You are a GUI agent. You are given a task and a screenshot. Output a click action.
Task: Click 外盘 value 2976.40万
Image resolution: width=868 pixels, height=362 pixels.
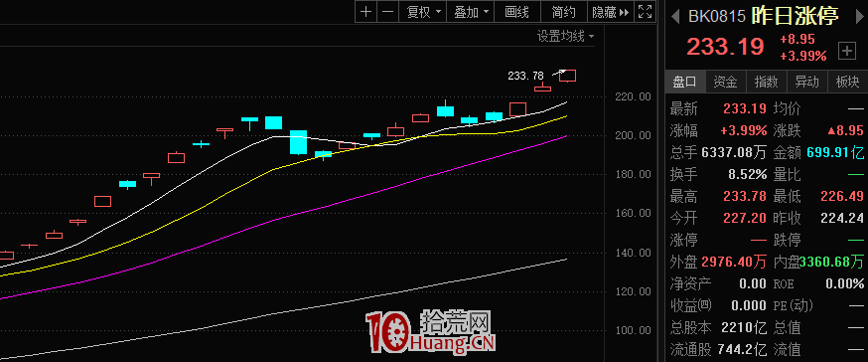point(734,262)
